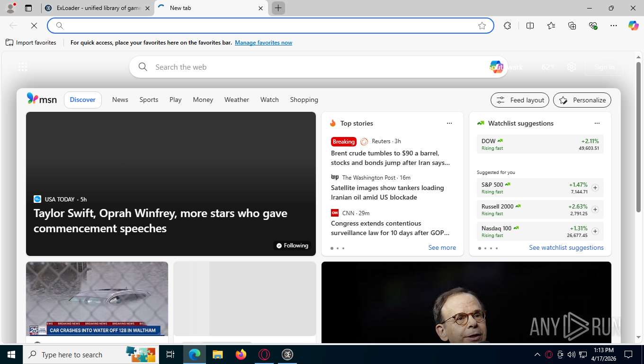Open the tab actions menu icon
The height and width of the screenshot is (364, 644).
(x=28, y=8)
